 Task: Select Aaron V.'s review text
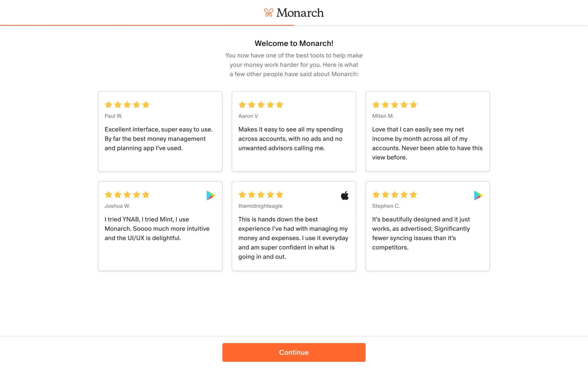[x=290, y=139]
